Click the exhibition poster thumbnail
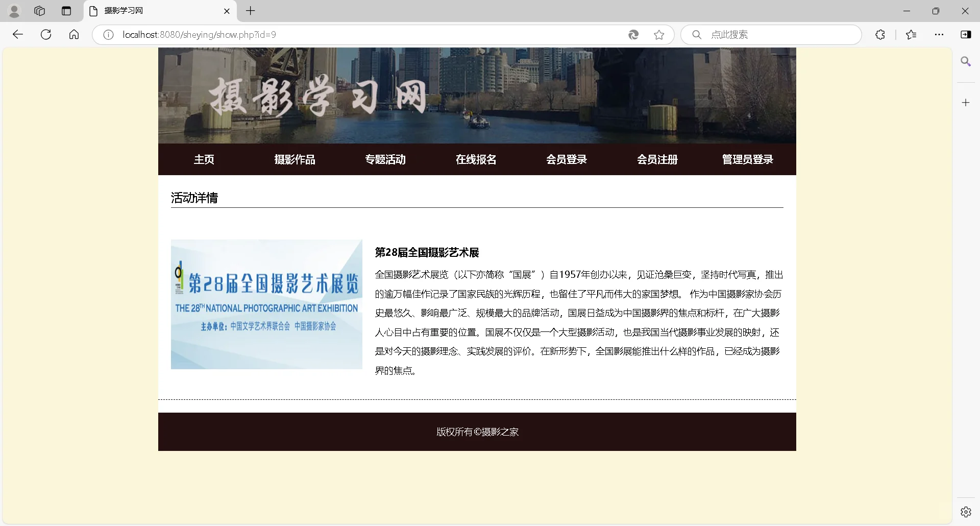980x526 pixels. [x=266, y=303]
